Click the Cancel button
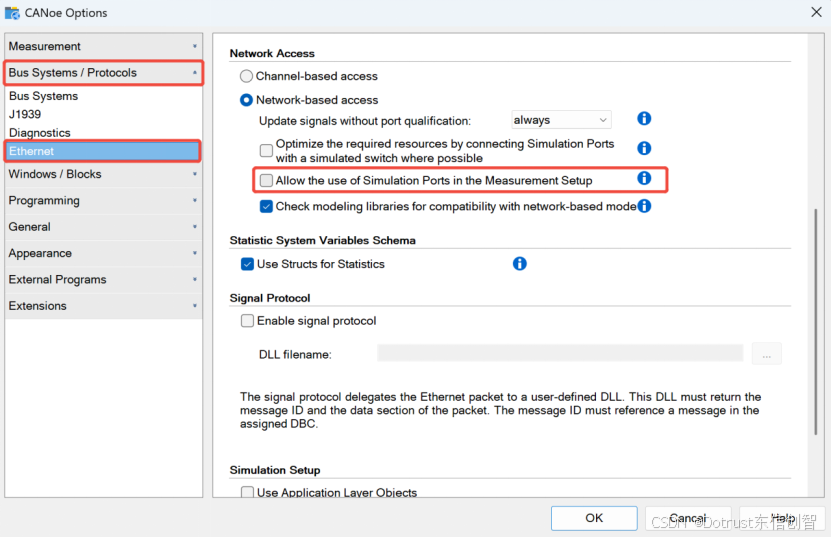831x538 pixels. coord(688,518)
